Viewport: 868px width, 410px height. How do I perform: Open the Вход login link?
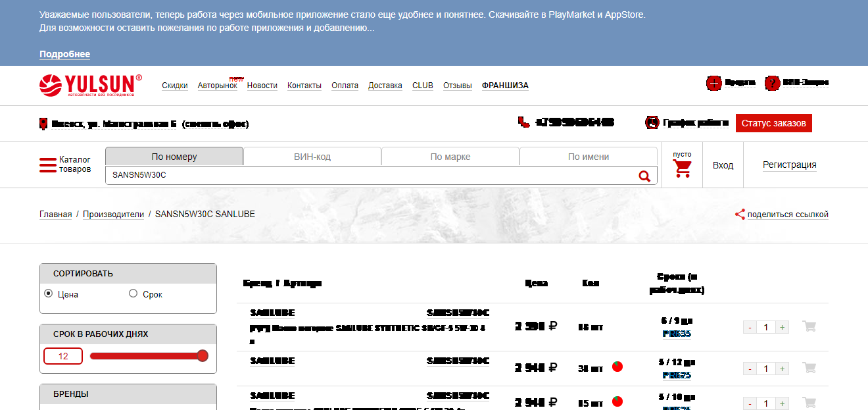pyautogui.click(x=723, y=165)
